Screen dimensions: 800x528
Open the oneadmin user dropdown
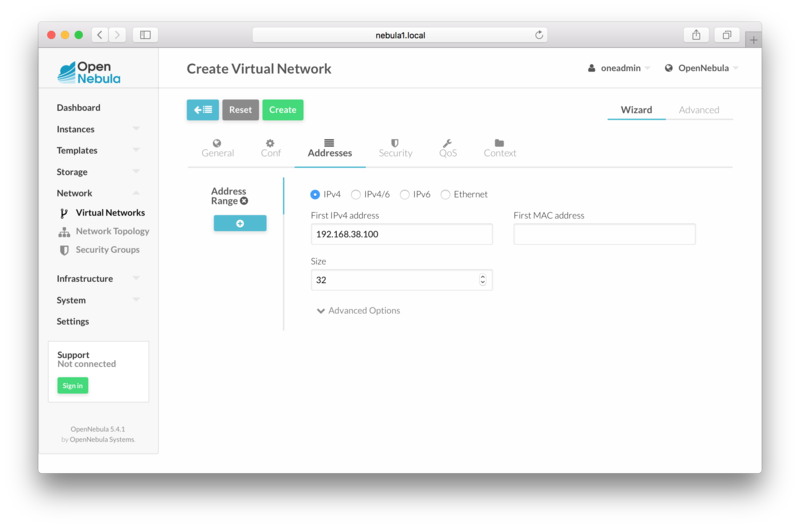pyautogui.click(x=620, y=68)
